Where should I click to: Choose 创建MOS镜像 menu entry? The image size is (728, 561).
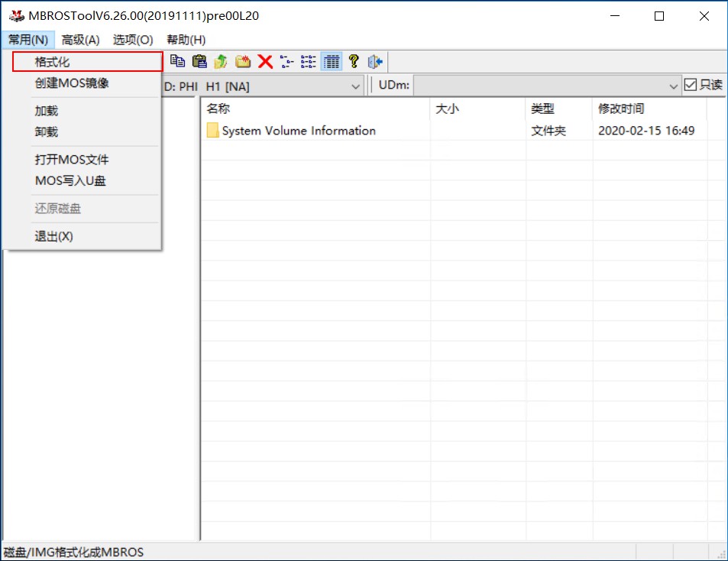[72, 83]
